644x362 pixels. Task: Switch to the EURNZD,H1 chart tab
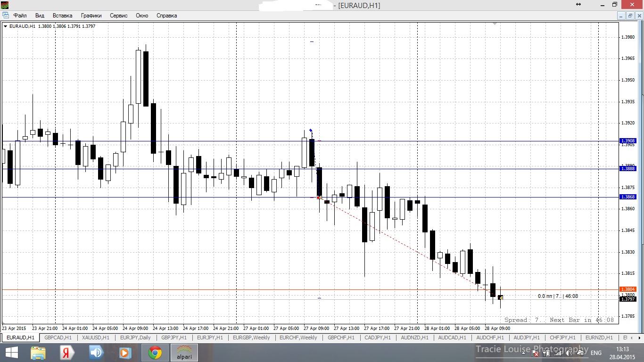coord(599,337)
